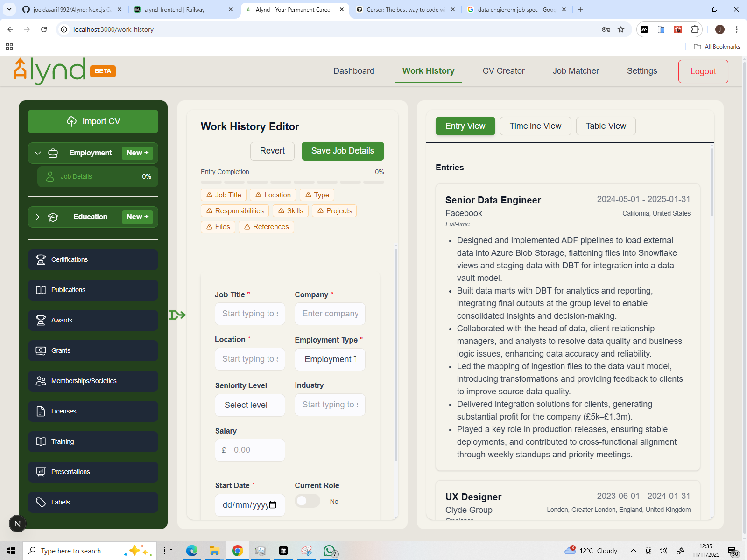Image resolution: width=747 pixels, height=560 pixels.
Task: Toggle the Current Role switch on
Action: point(307,500)
